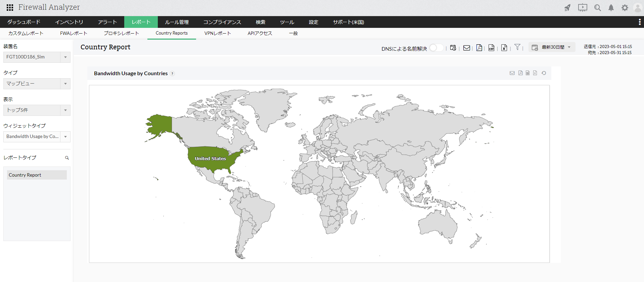Viewport: 644px width, 282px height.
Task: Click the header search magnifier
Action: click(598, 8)
